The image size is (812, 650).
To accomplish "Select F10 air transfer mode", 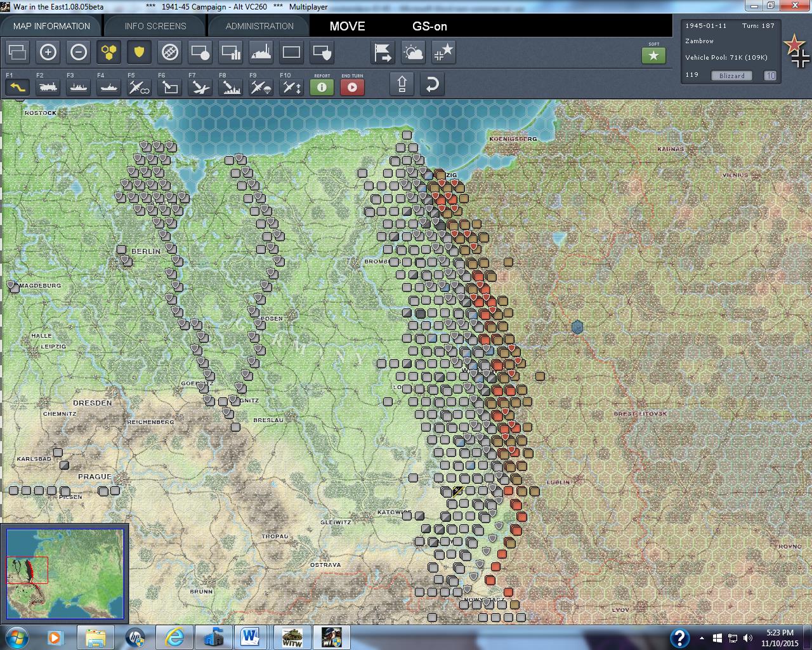I will [291, 86].
